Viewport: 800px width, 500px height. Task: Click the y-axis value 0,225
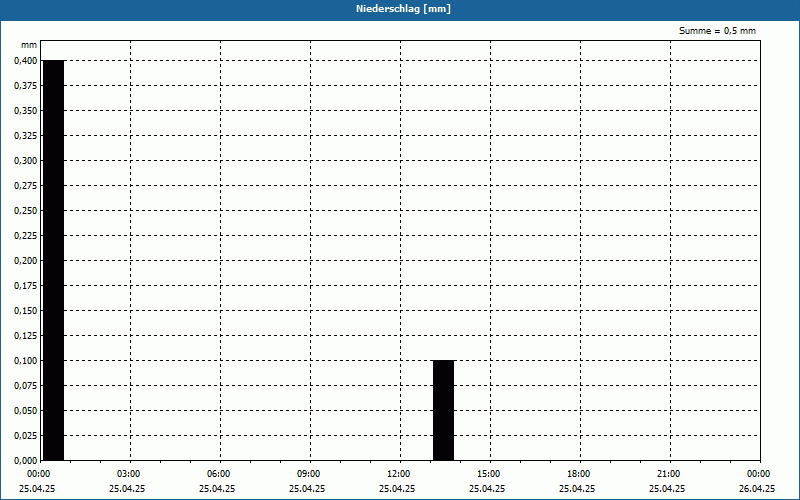coord(26,236)
